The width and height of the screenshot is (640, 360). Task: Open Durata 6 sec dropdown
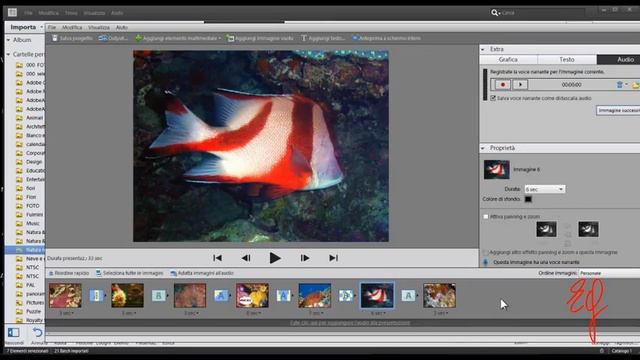[x=544, y=189]
